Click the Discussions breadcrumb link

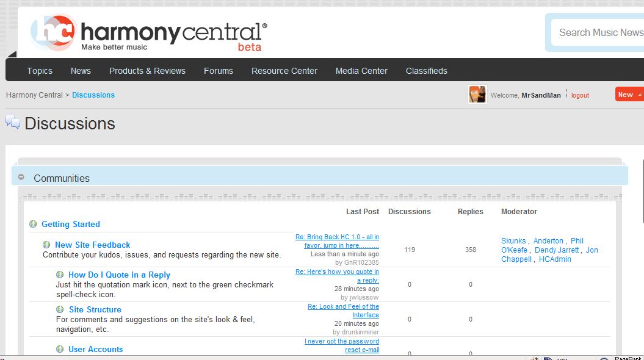[93, 95]
